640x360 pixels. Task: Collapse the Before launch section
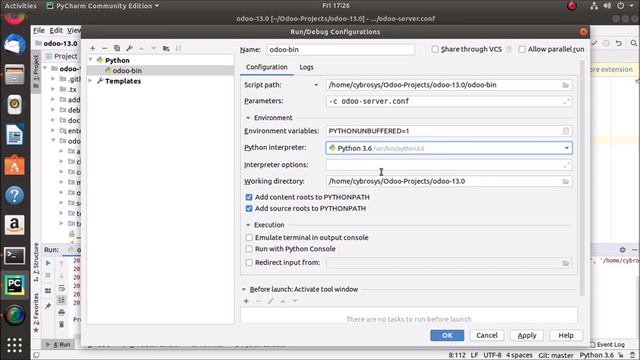244,289
